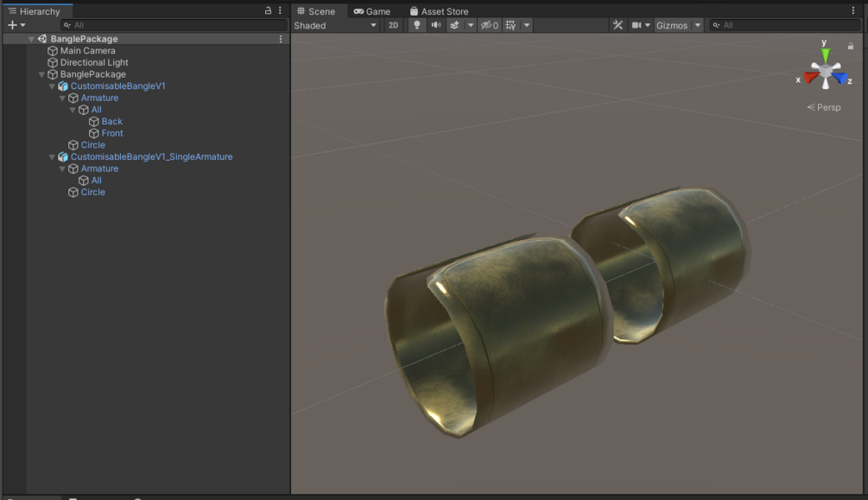868x500 pixels.
Task: Select Circle under CustomisableBangleV1
Action: pos(93,145)
